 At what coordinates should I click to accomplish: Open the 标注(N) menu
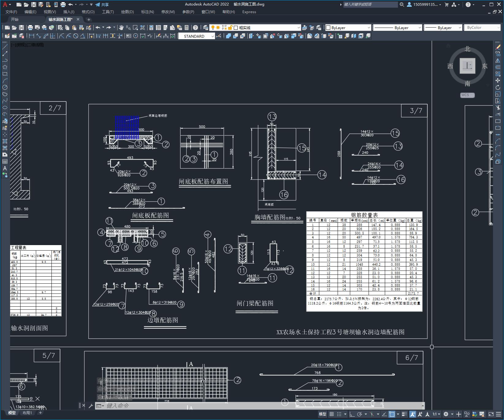pyautogui.click(x=147, y=12)
